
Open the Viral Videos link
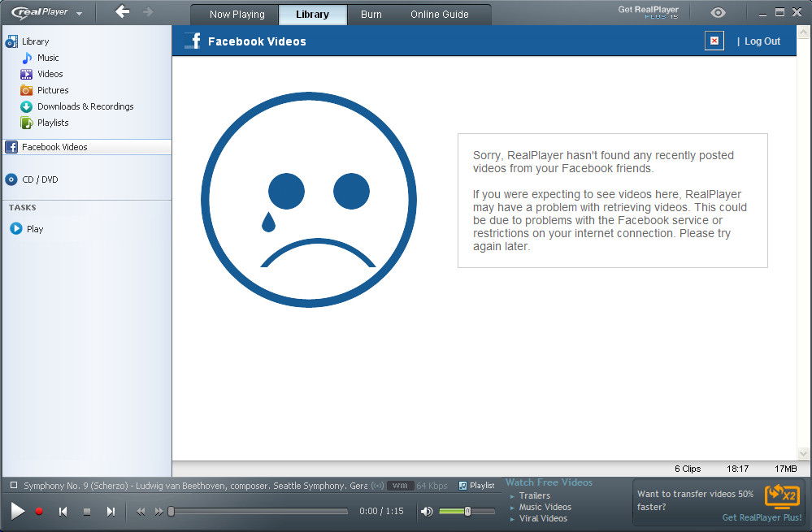tap(543, 518)
